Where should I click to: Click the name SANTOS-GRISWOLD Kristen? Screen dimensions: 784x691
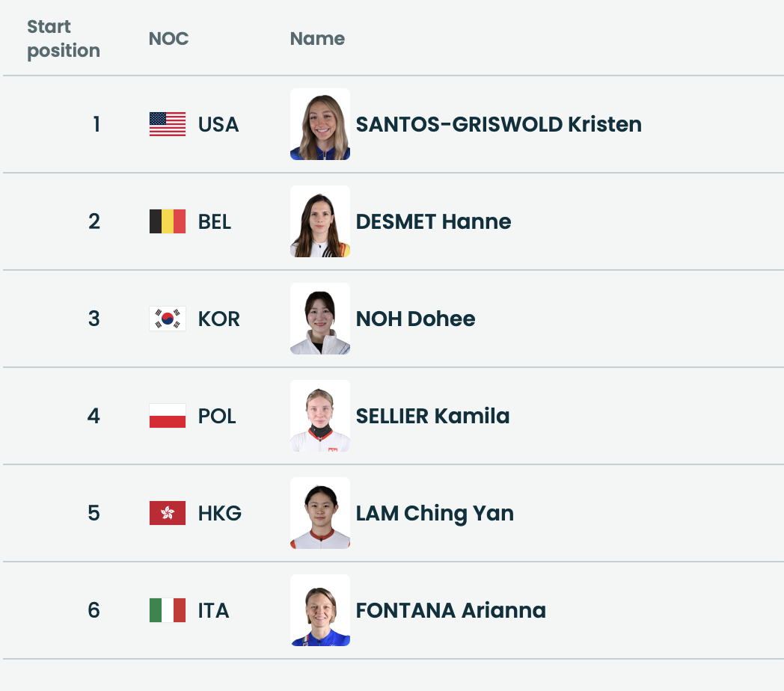(x=498, y=124)
